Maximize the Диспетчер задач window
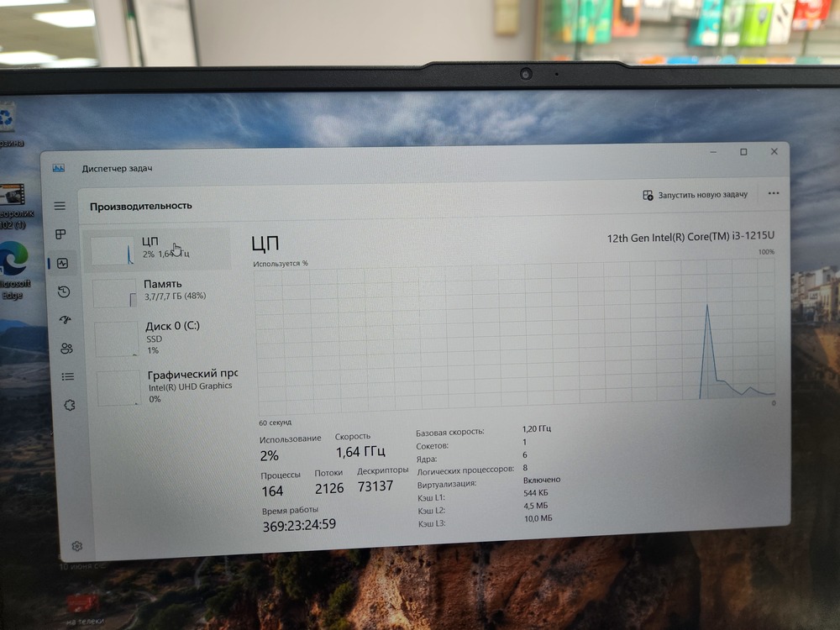840x630 pixels. click(x=743, y=152)
